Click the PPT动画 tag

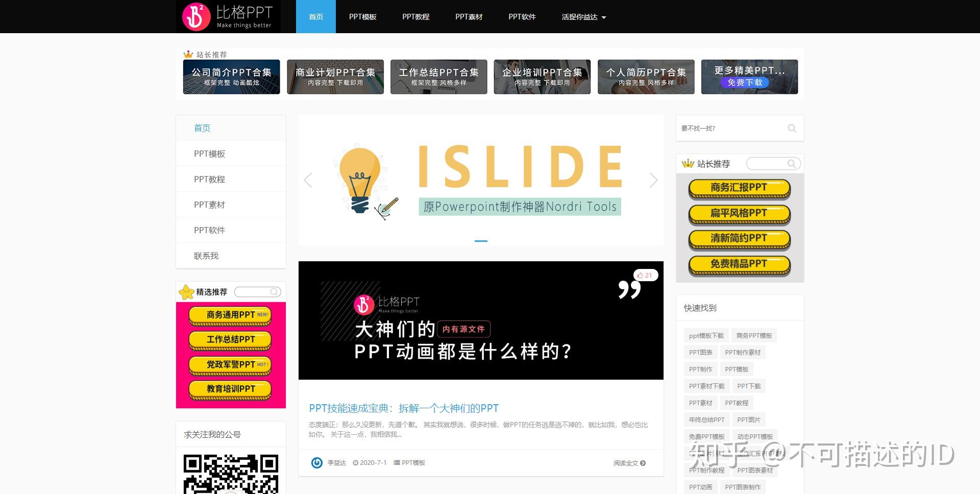click(700, 487)
